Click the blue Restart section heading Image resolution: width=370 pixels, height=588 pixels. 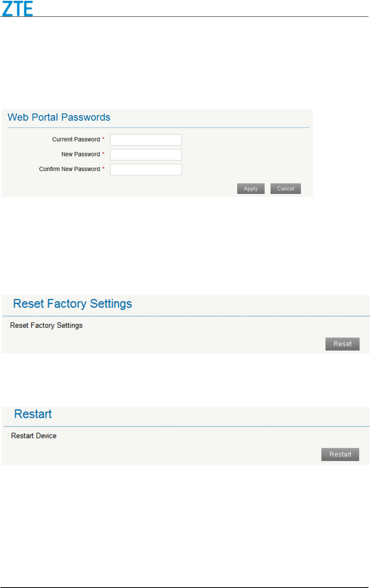click(x=33, y=414)
